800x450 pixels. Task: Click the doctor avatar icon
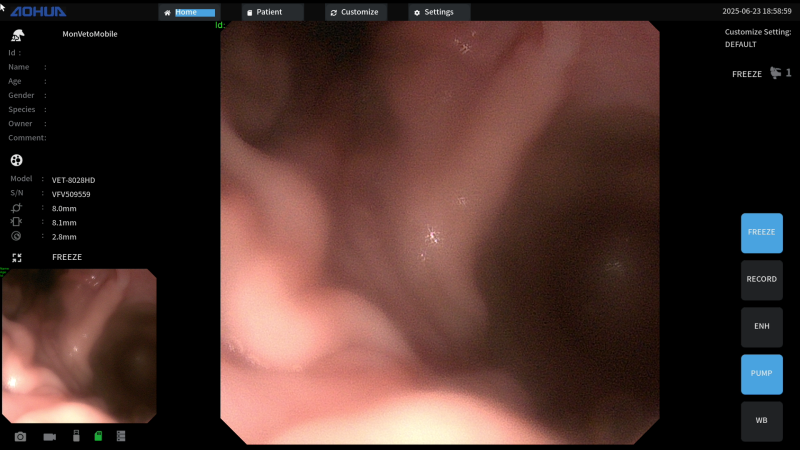pyautogui.click(x=18, y=35)
